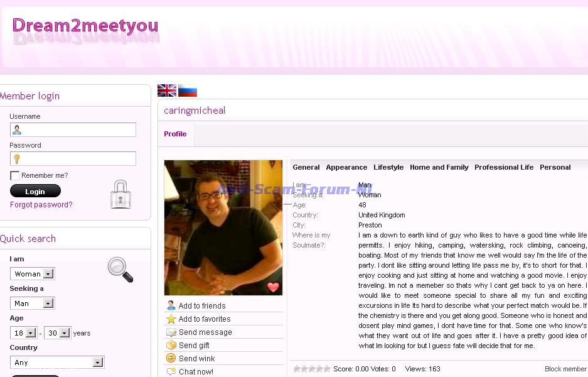This screenshot has height=377, width=588.
Task: Click the heart icon on profile photo
Action: pyautogui.click(x=273, y=287)
